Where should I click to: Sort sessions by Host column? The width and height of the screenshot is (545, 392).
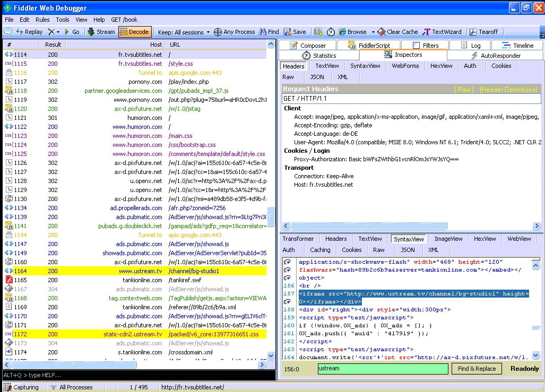click(116, 45)
